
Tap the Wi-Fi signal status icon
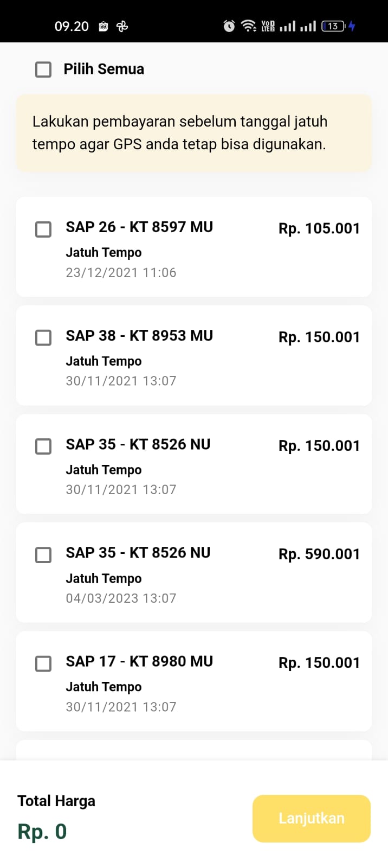(x=248, y=26)
